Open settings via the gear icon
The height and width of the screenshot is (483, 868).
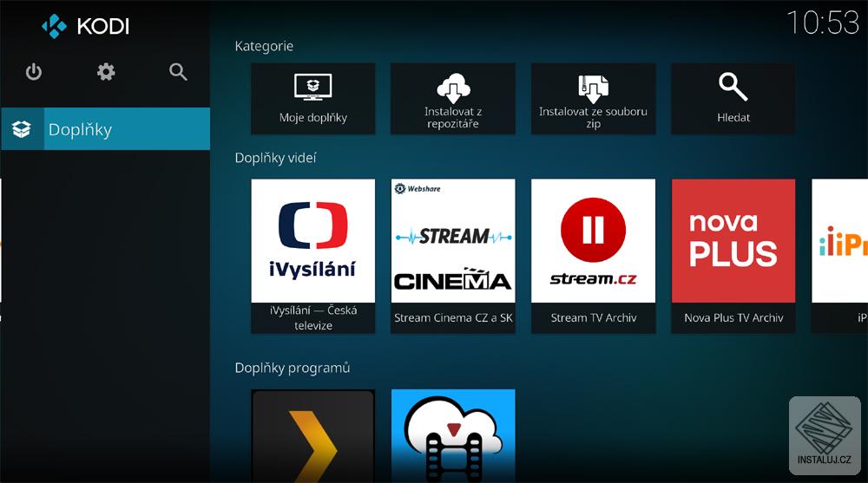tap(106, 72)
